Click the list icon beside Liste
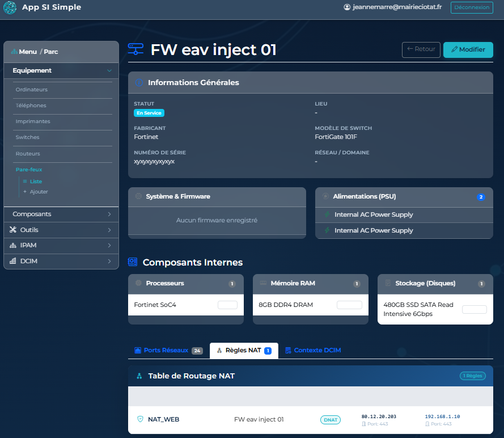 [x=25, y=182]
